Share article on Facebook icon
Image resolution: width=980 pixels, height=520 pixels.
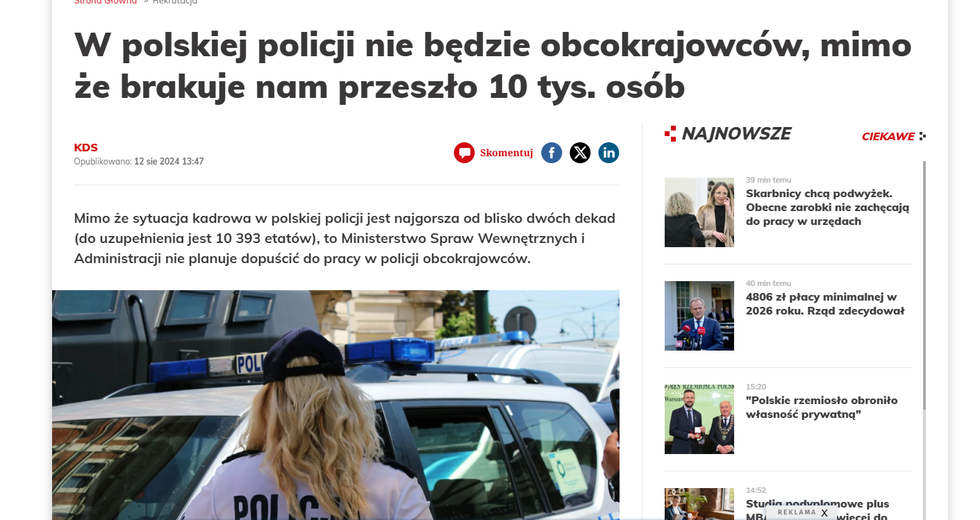point(551,153)
